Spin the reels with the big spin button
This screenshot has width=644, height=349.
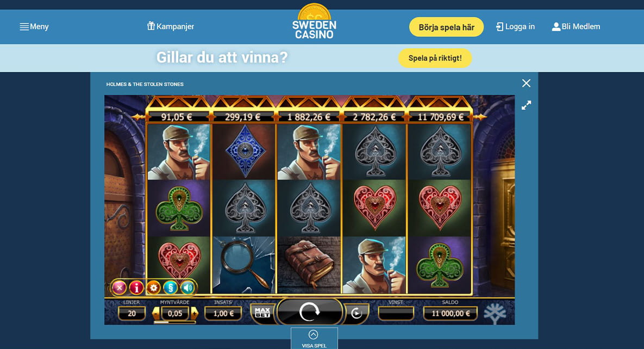[x=310, y=313]
